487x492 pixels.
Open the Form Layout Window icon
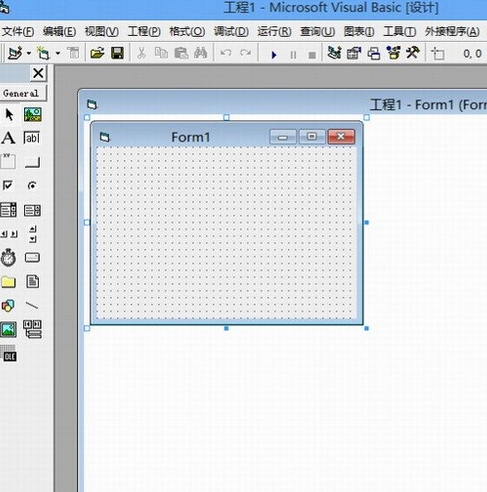tap(374, 53)
